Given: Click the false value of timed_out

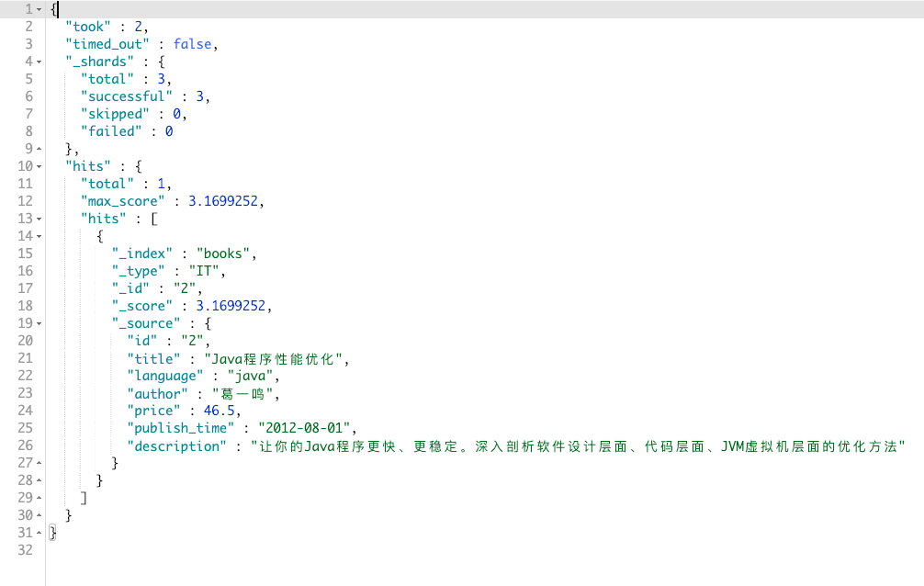Looking at the screenshot, I should click(x=192, y=44).
